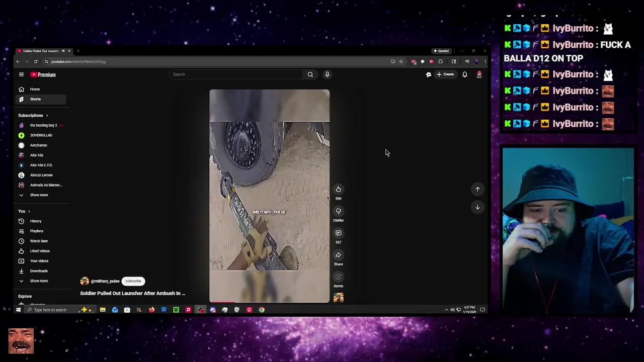The width and height of the screenshot is (644, 362).
Task: Open Firefox from the taskbar
Action: tap(151, 310)
